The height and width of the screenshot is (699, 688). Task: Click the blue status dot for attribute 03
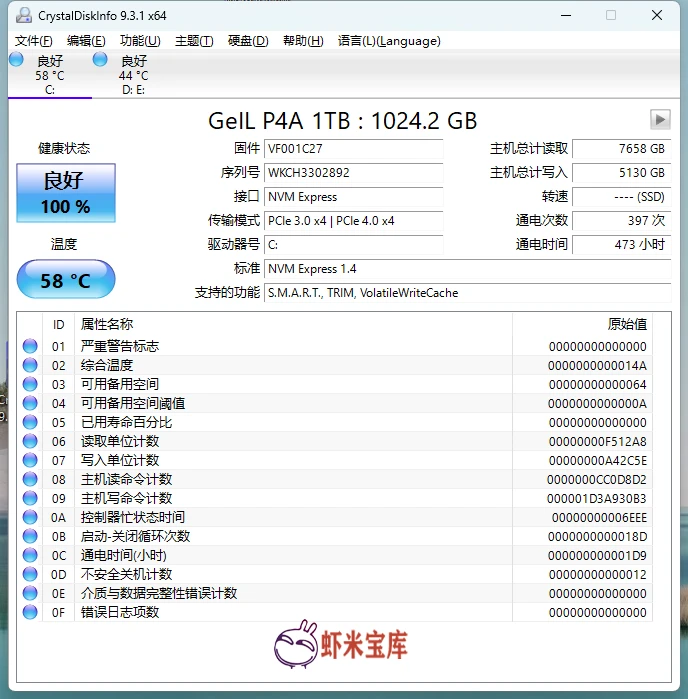point(30,384)
